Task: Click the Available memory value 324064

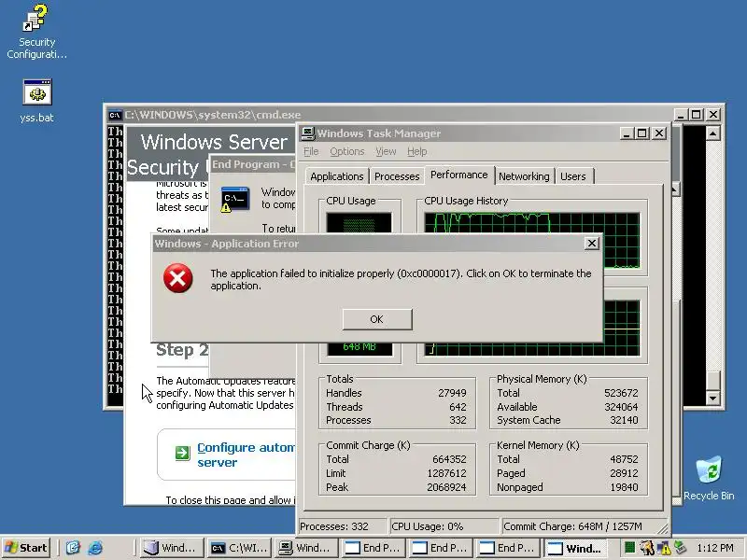Action: click(621, 407)
